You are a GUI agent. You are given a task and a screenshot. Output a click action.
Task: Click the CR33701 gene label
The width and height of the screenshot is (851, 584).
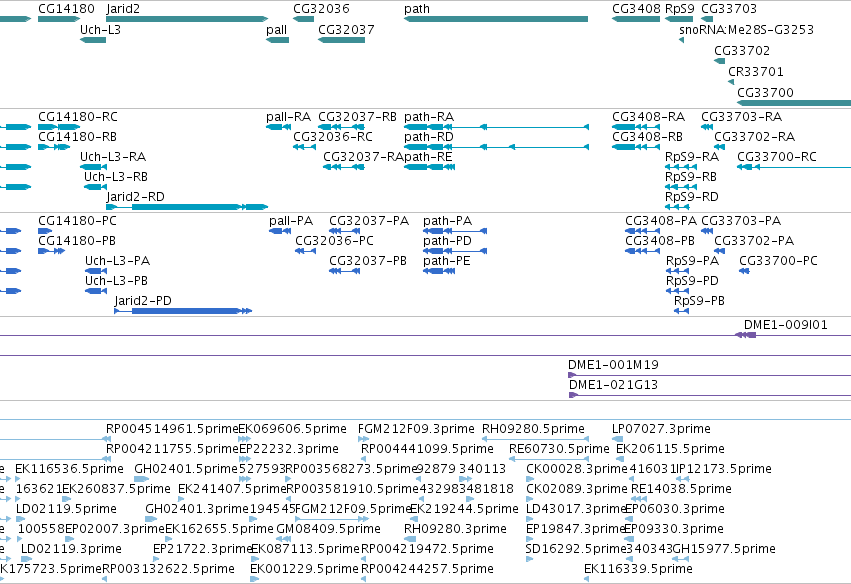(755, 72)
